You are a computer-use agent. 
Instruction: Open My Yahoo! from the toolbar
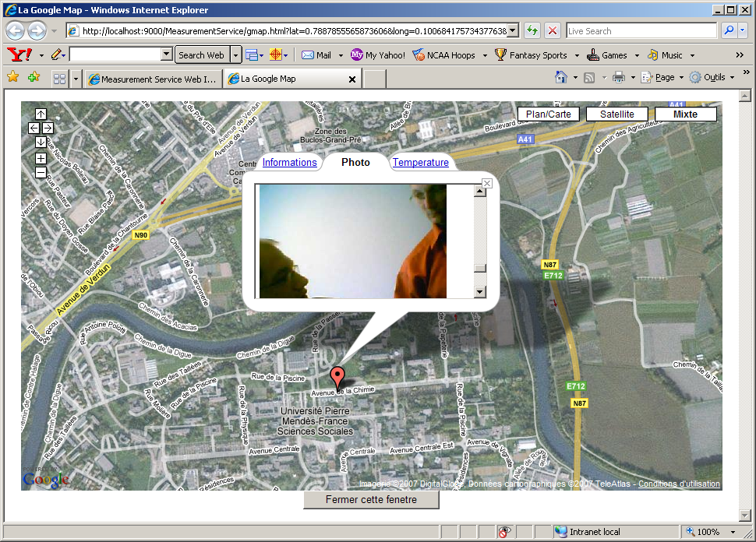tap(378, 55)
